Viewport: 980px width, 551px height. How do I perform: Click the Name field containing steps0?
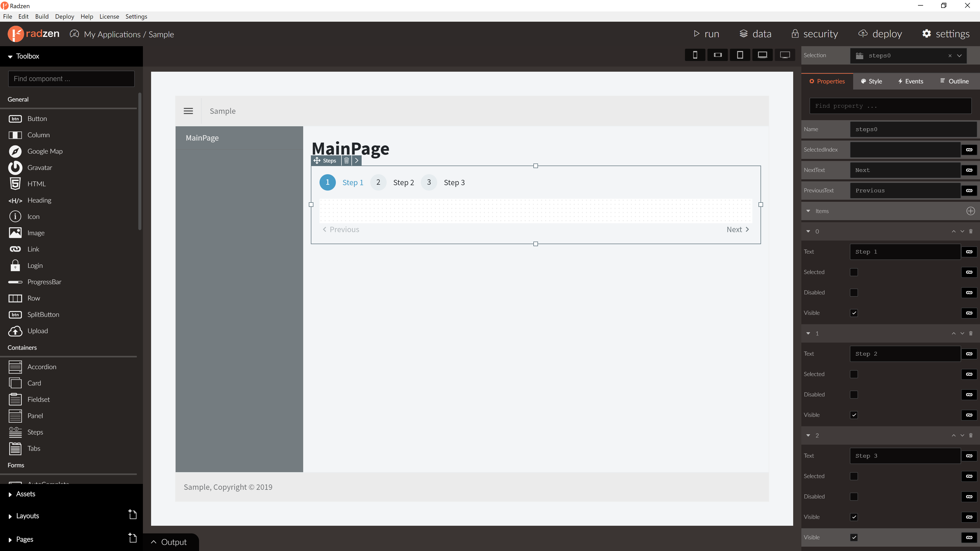pyautogui.click(x=913, y=129)
